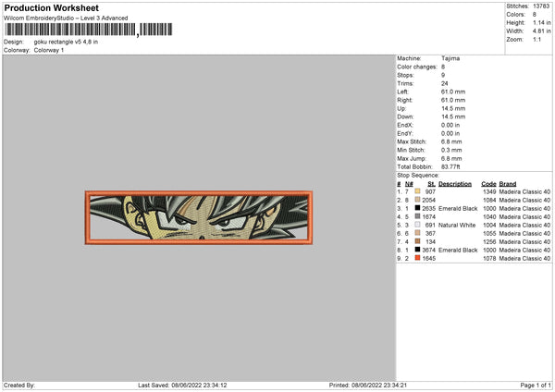Viewport: 555px width, 392px height.
Task: Click the 'Production Worksheet' heading
Action: click(x=51, y=7)
